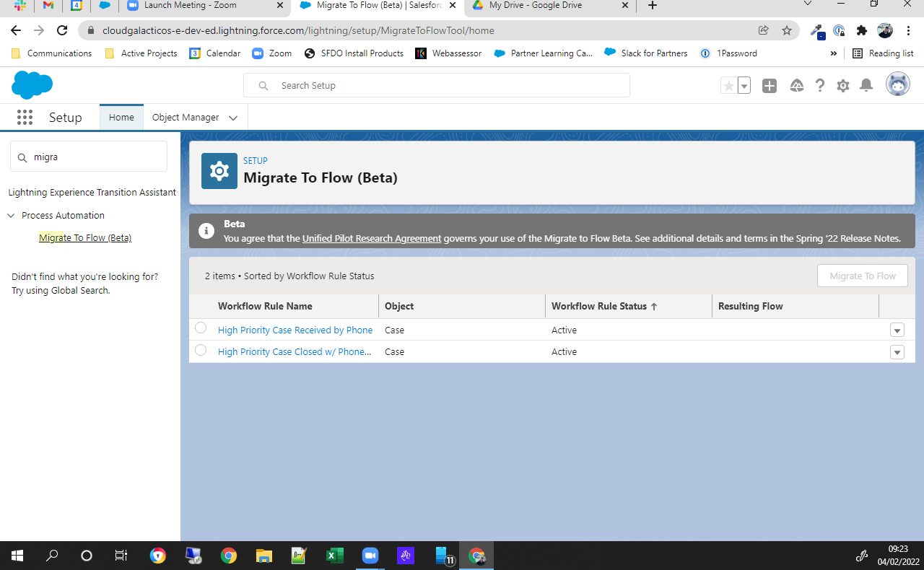Show more bookmarks with the double chevron
This screenshot has height=570, width=924.
point(834,53)
